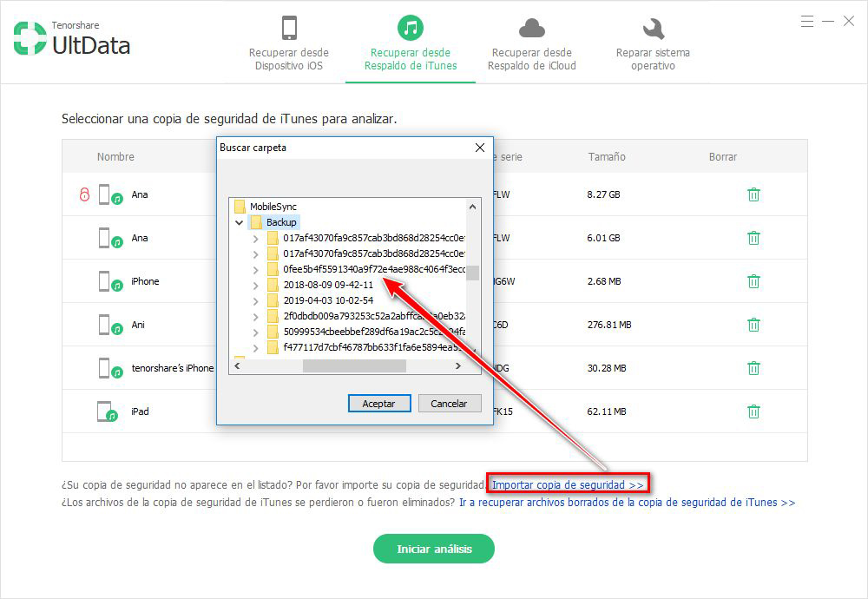The image size is (868, 599).
Task: Click Cancelar in the folder dialog
Action: click(x=450, y=404)
